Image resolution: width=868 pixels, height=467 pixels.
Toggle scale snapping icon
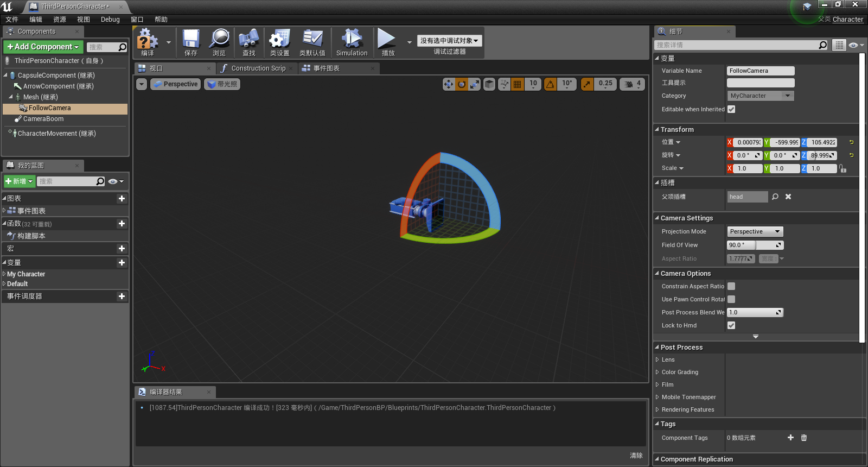click(587, 84)
